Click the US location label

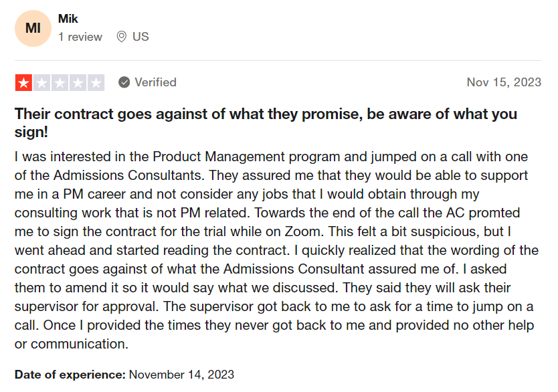[141, 37]
